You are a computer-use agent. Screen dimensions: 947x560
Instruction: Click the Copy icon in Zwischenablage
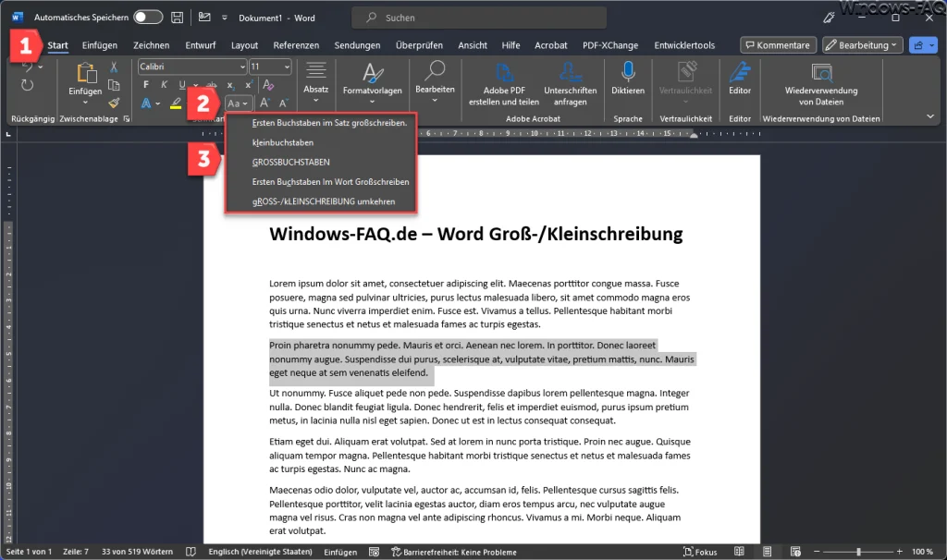click(x=114, y=85)
